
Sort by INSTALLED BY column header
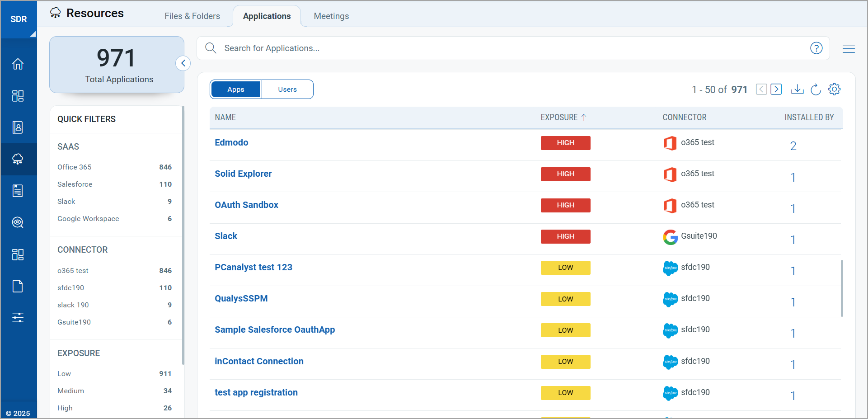click(809, 118)
